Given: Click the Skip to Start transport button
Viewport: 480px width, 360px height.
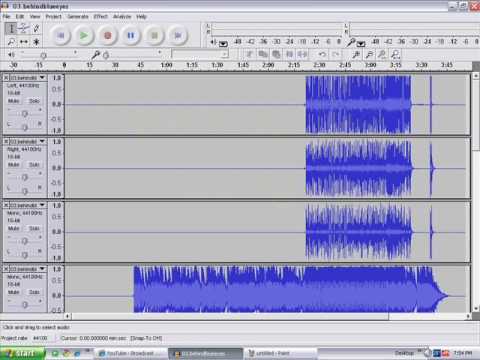Looking at the screenshot, I should 60,35.
